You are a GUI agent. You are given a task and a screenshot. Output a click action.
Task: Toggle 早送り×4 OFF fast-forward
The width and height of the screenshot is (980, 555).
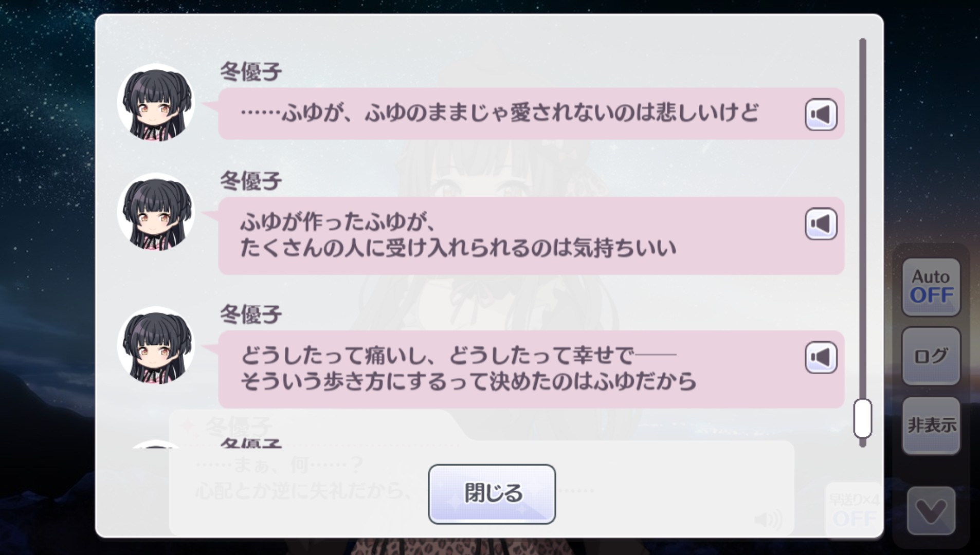(854, 509)
